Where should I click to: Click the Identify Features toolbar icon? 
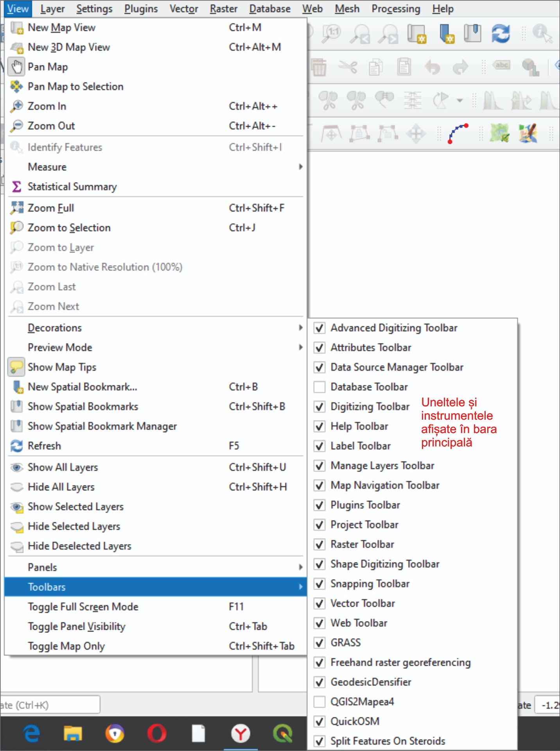point(542,34)
